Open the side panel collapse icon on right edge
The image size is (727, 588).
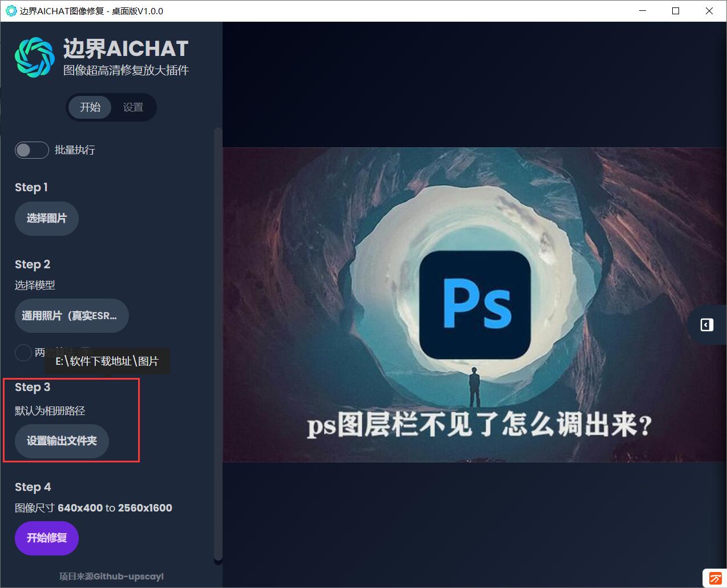pyautogui.click(x=706, y=325)
